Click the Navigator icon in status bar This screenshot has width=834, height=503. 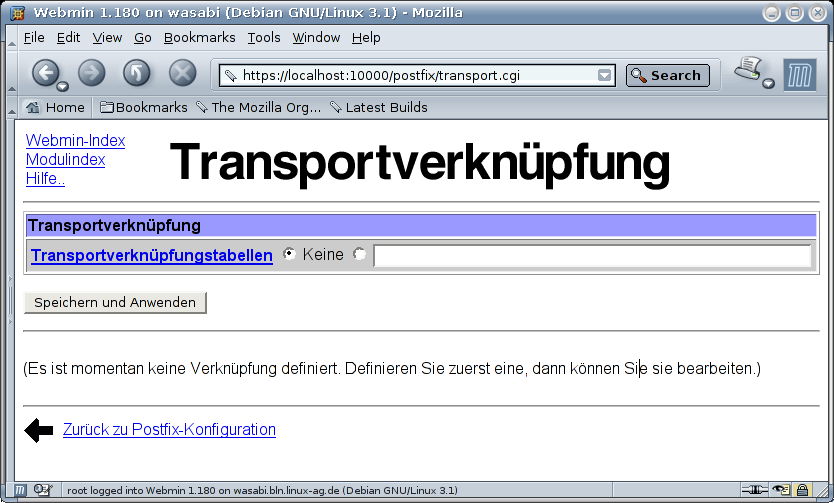(20, 490)
